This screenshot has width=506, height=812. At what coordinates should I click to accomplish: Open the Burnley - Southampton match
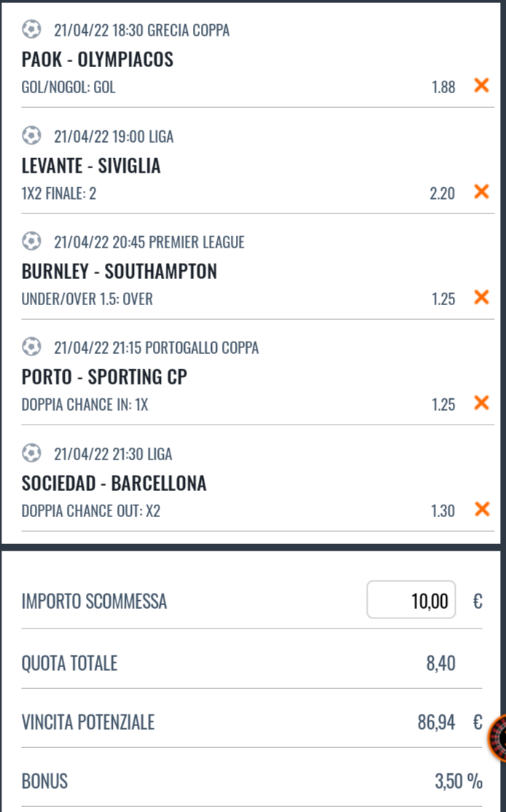(119, 272)
